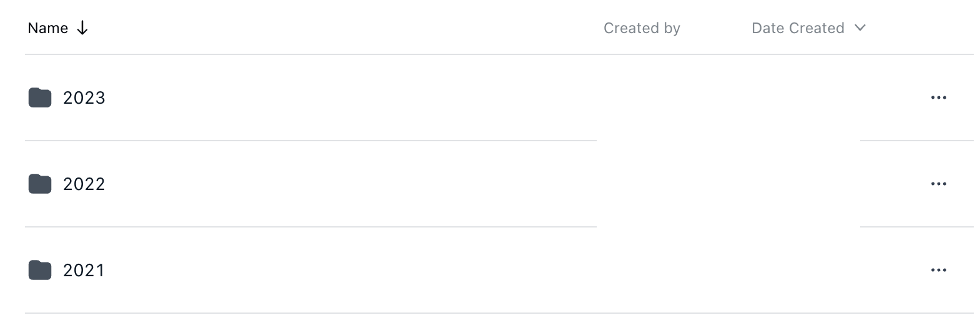Viewport: 980px width, 325px height.
Task: Open the folder named 2022
Action: [x=84, y=184]
